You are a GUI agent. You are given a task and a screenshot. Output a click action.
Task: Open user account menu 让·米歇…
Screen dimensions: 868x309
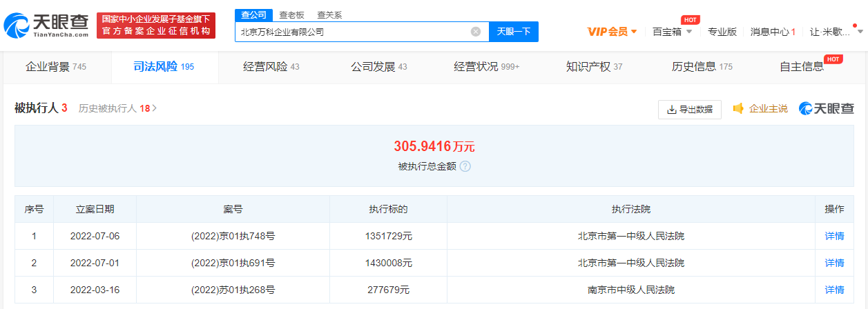coord(836,32)
